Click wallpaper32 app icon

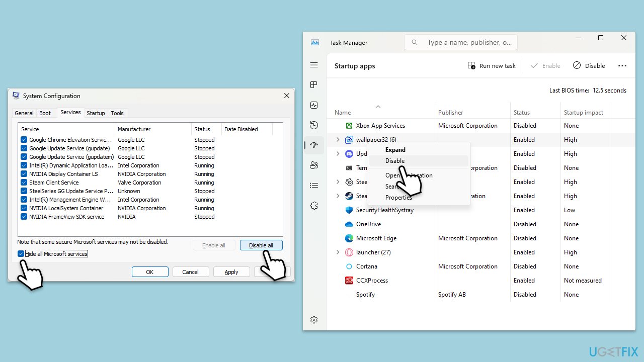point(349,140)
